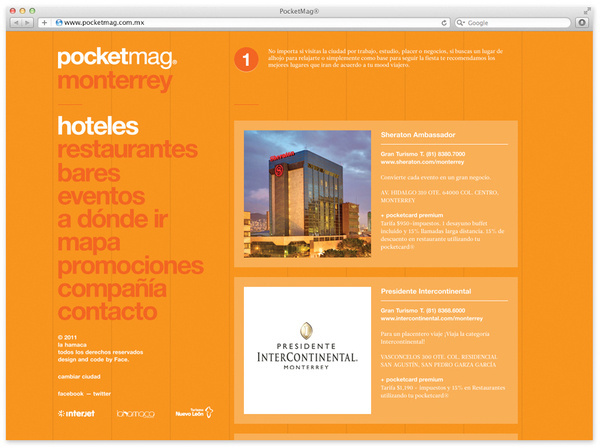Click the todos los derechos reservados text
Screen dimensions: 600x448
click(x=100, y=352)
